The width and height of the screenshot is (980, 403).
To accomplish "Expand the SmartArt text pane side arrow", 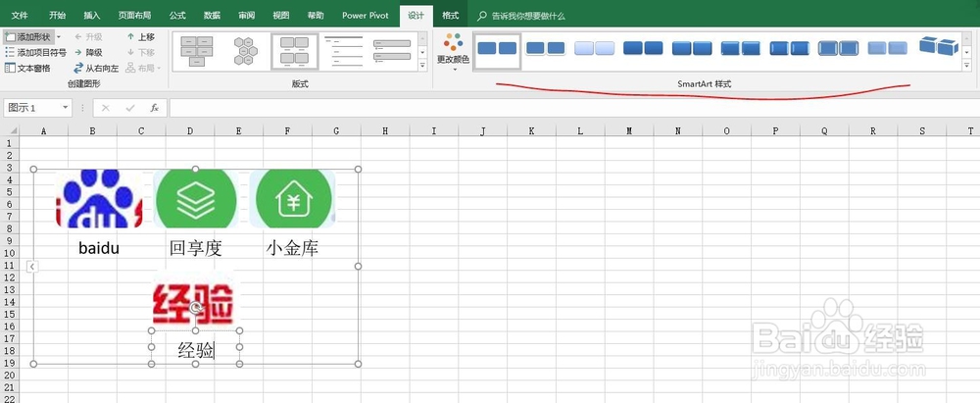I will (32, 267).
